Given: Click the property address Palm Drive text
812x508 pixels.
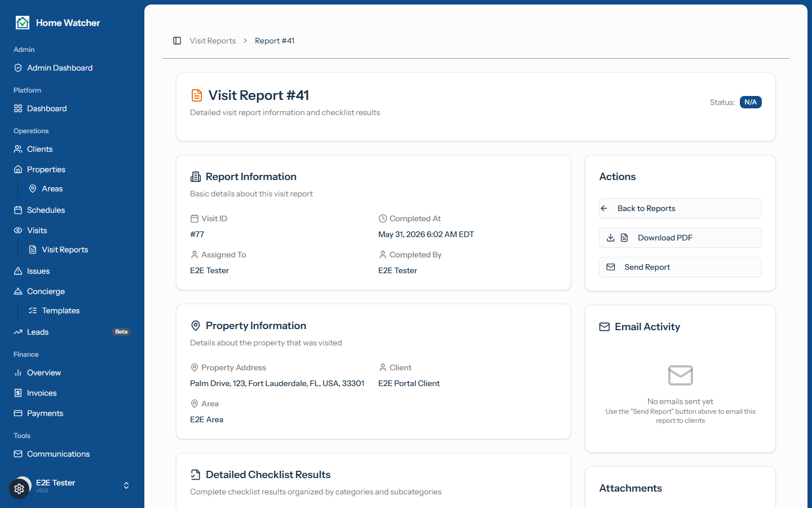Looking at the screenshot, I should [277, 383].
